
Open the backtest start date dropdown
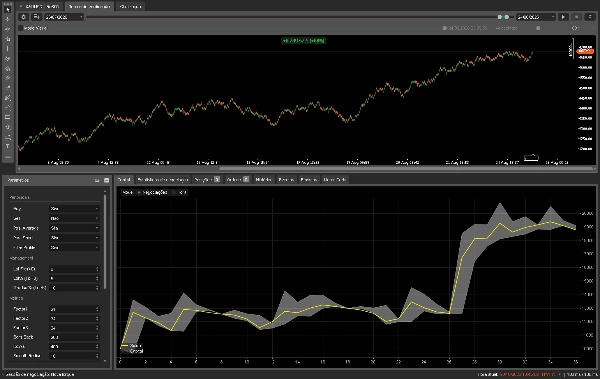64,17
